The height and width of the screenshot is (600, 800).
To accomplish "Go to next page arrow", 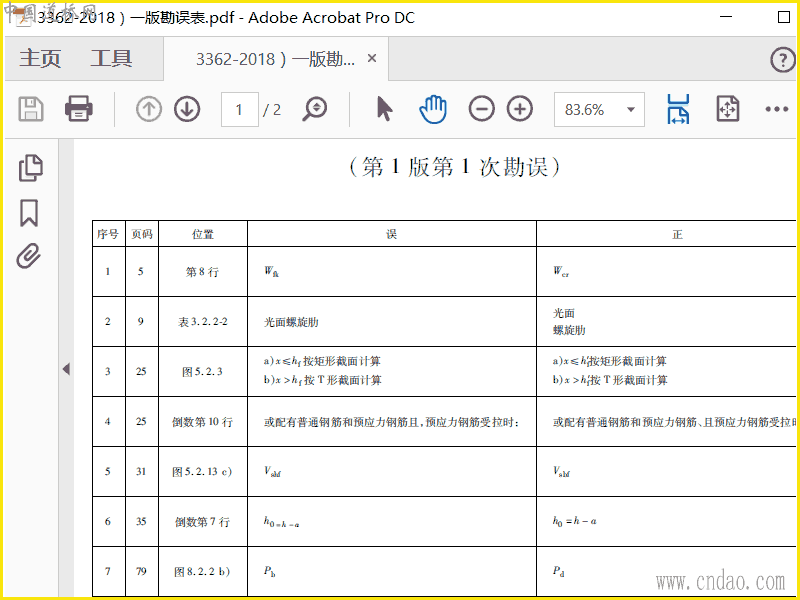I will (187, 109).
